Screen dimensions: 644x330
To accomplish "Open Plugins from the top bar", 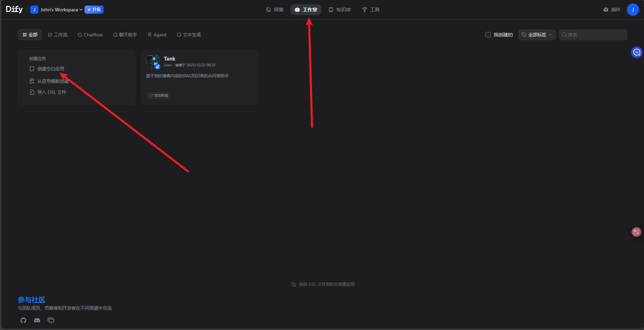I will pyautogui.click(x=612, y=10).
